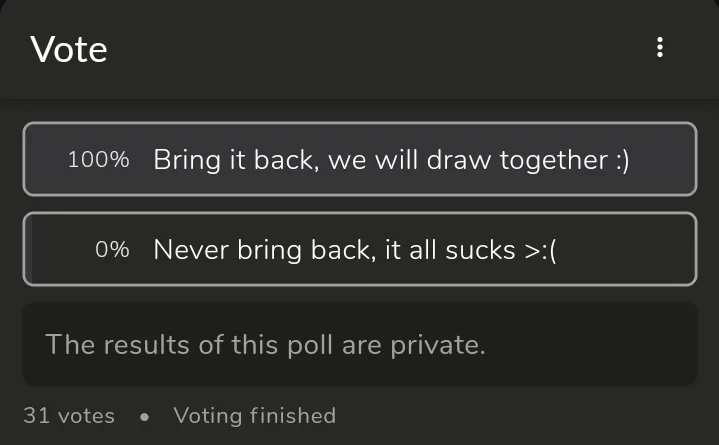The height and width of the screenshot is (445, 719).
Task: Select the "Bring it back, we will draw together" option
Action: pos(390,160)
